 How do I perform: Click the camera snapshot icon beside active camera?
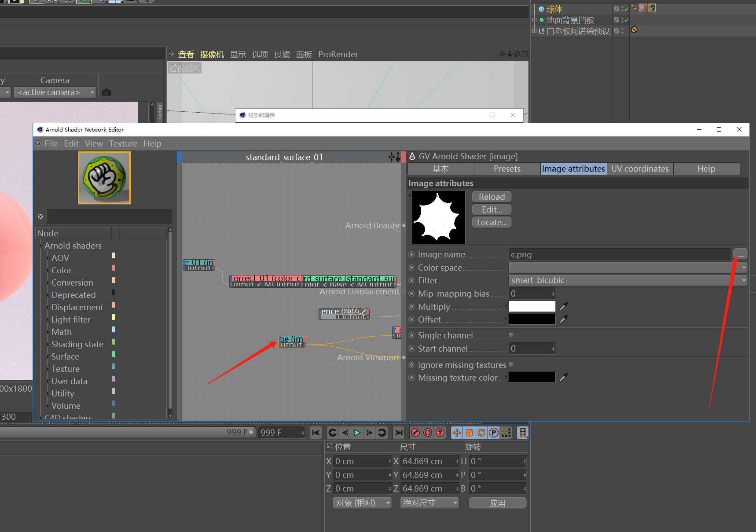point(106,92)
